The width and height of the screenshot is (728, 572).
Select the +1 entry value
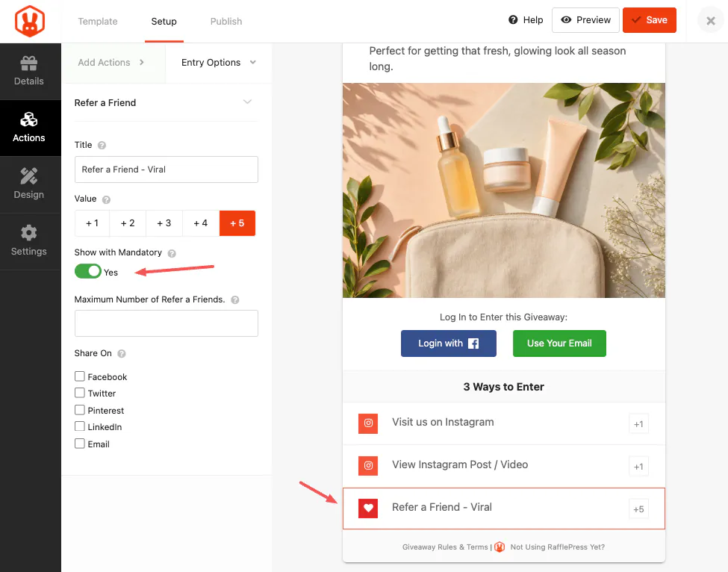(93, 223)
